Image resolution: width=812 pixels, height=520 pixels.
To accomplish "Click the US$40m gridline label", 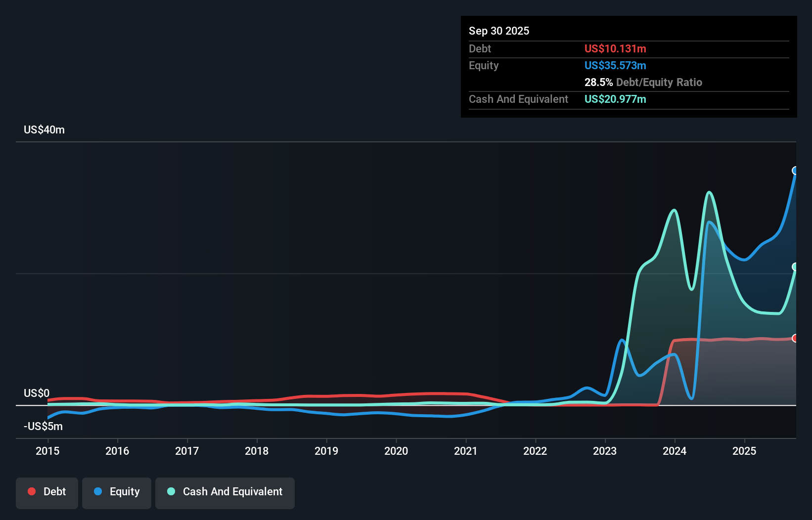I will [x=44, y=130].
